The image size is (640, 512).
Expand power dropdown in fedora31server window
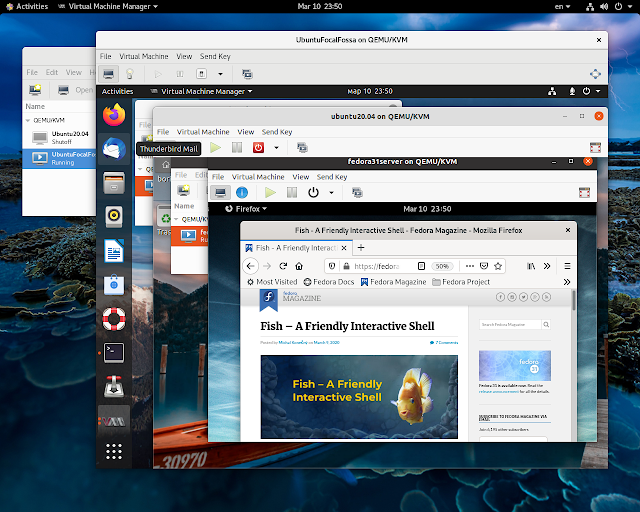coord(331,192)
